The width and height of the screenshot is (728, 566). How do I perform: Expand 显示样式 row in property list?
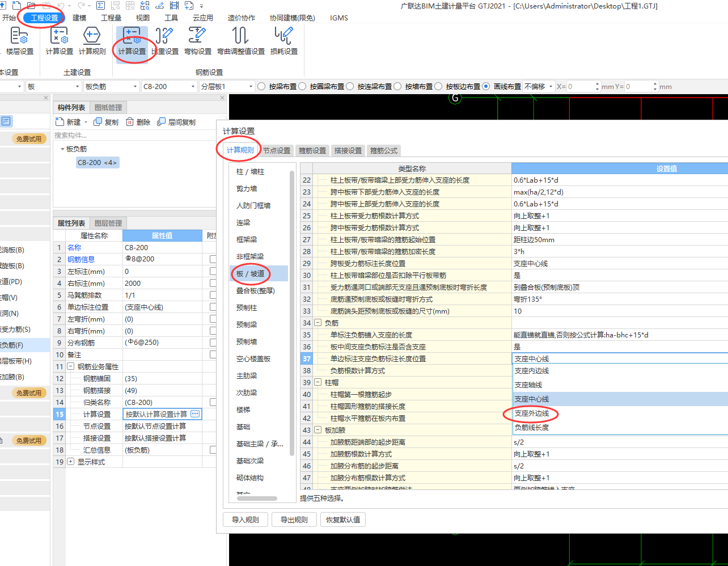[70, 462]
